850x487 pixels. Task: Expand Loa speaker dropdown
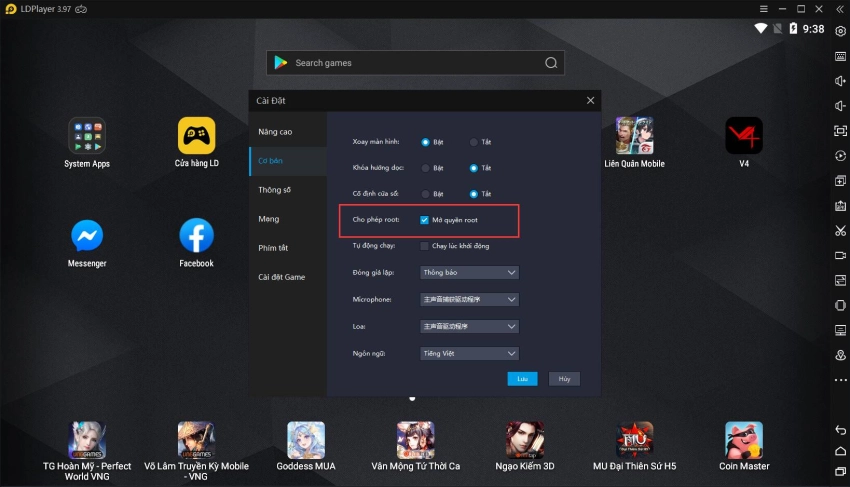[469, 326]
